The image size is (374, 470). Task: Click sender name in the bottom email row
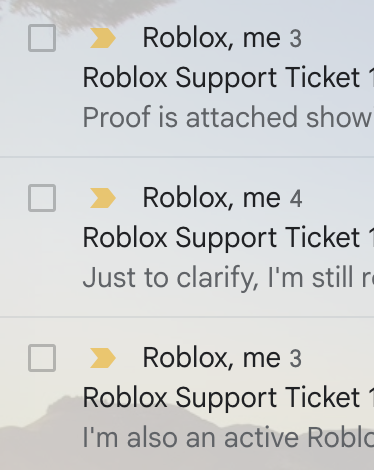click(212, 358)
